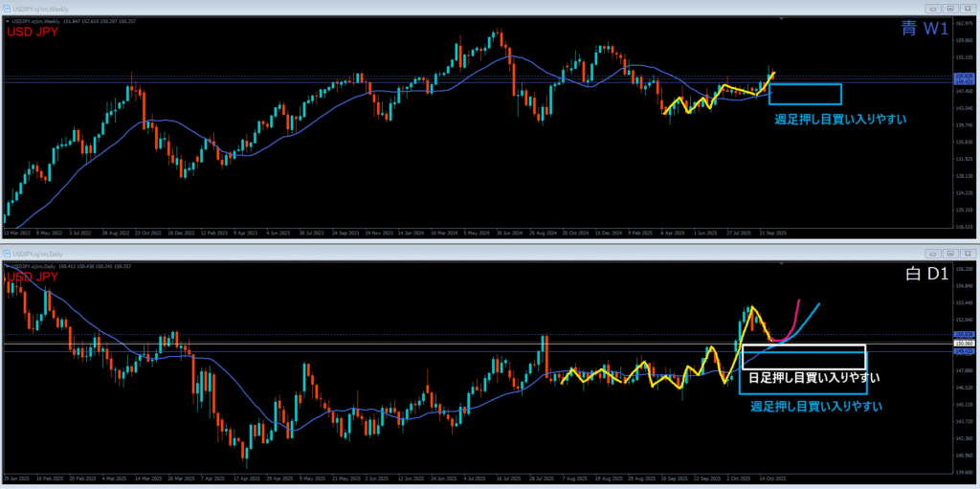Image resolution: width=980 pixels, height=489 pixels.
Task: Maximize the USDJPY Daily chart window
Action: [x=949, y=253]
